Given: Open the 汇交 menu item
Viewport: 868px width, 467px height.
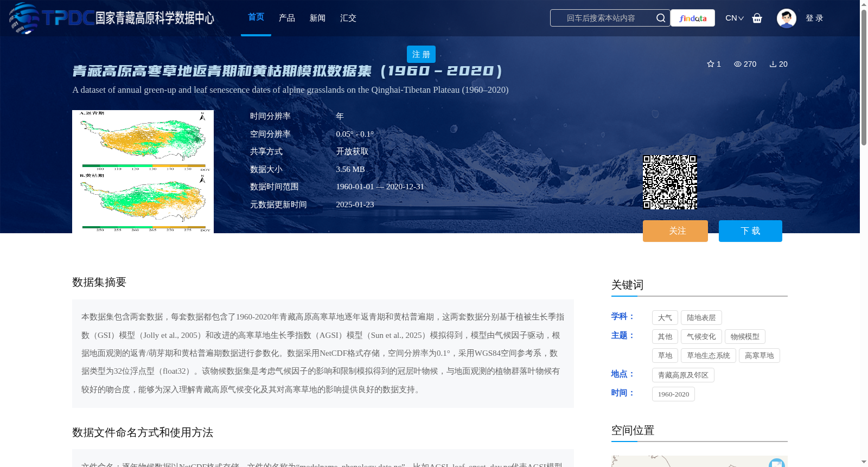Looking at the screenshot, I should 348,18.
